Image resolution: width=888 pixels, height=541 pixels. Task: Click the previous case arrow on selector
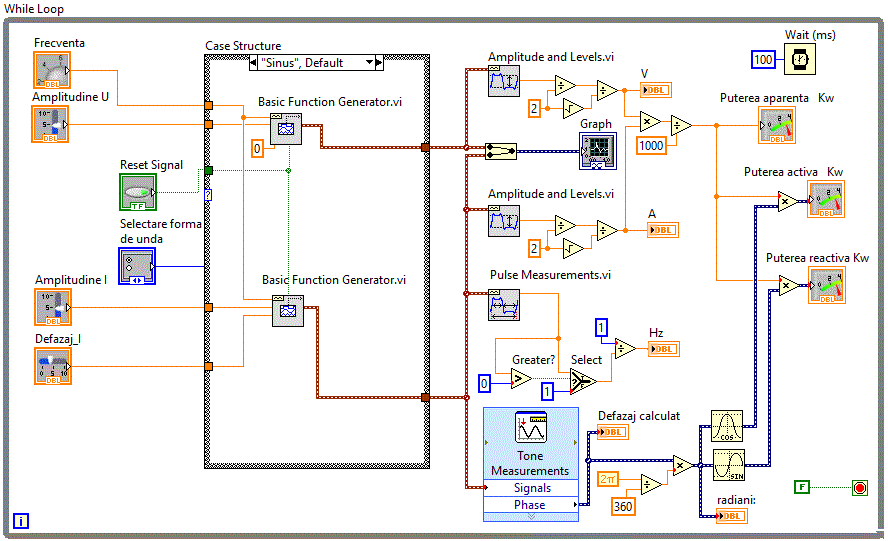point(254,63)
